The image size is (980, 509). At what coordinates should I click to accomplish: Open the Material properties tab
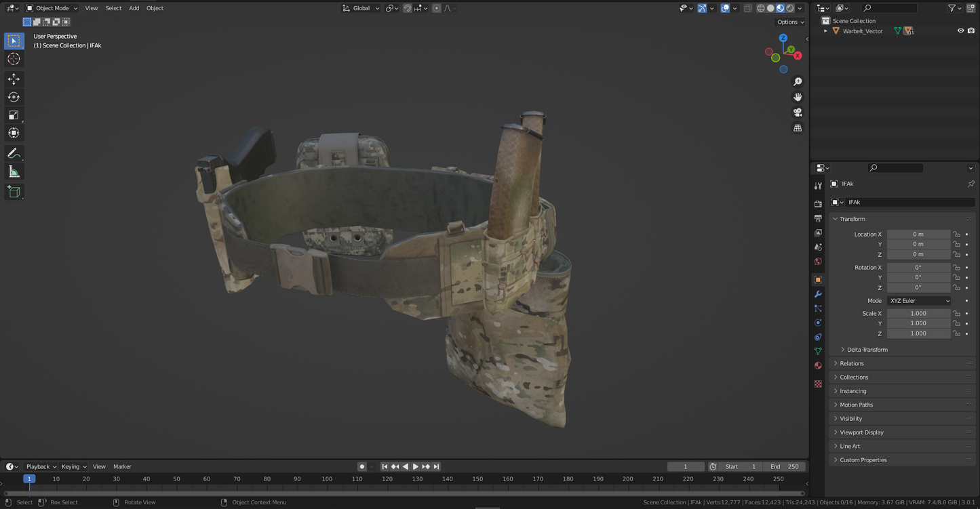[x=818, y=365]
